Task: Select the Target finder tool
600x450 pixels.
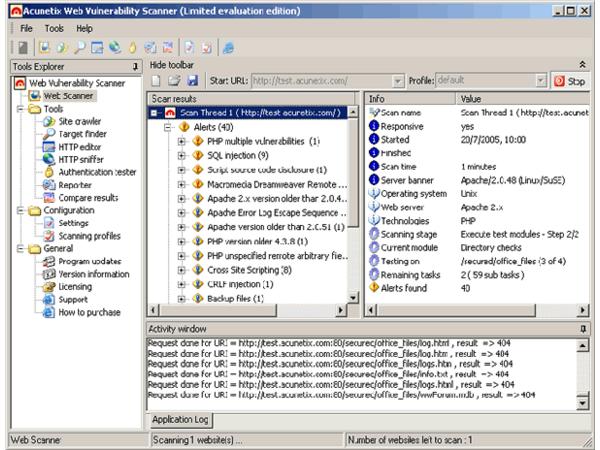Action: click(83, 134)
